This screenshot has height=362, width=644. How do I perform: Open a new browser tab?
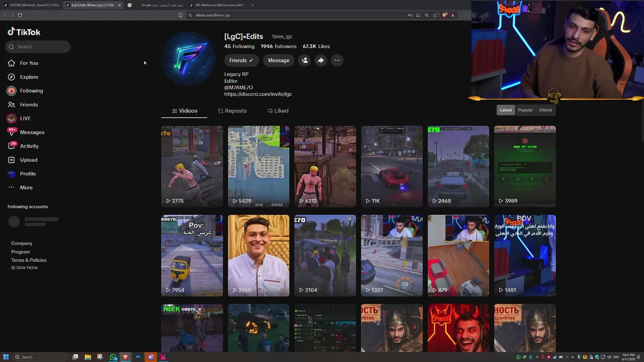(253, 5)
